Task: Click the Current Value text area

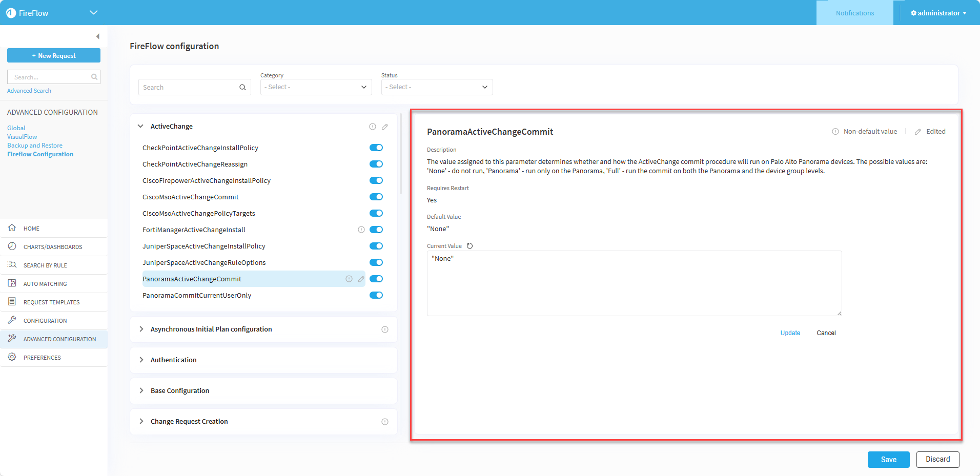Action: tap(634, 283)
